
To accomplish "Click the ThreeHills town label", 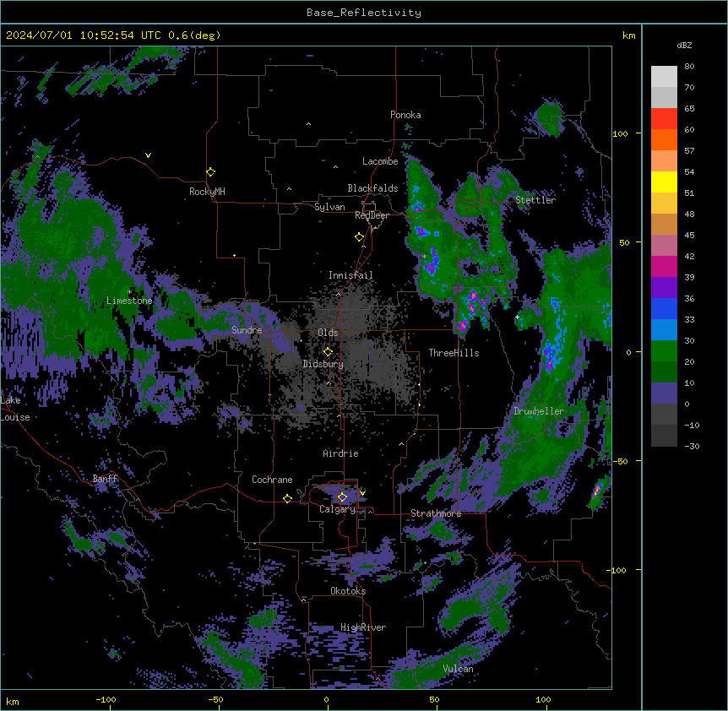I will (454, 353).
